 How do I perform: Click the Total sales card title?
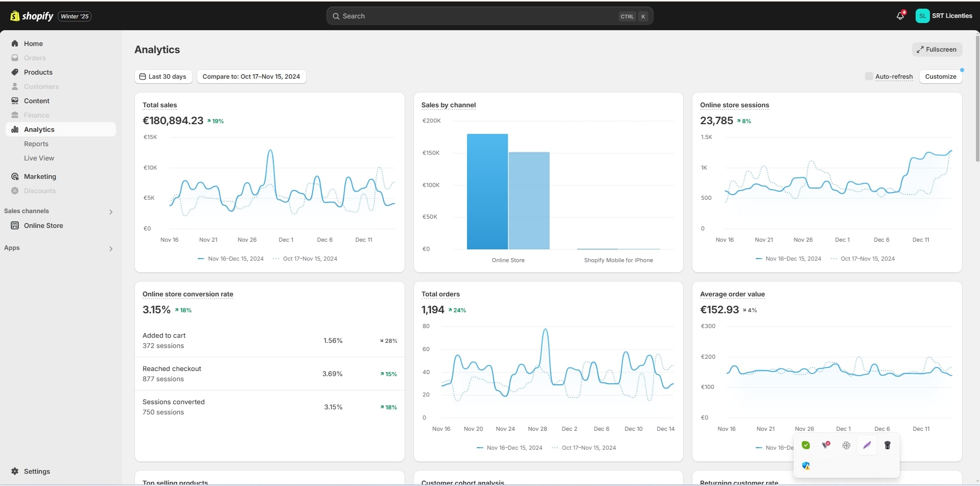coord(159,105)
